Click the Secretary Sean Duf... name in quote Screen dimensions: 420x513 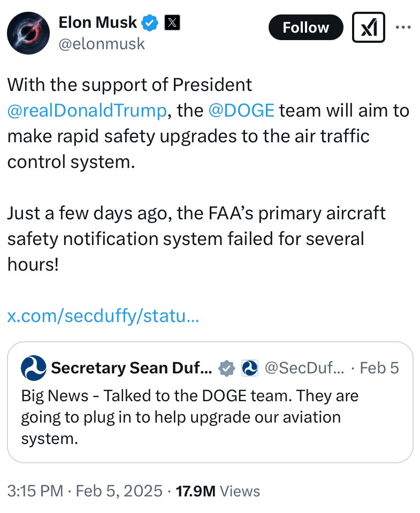(131, 368)
